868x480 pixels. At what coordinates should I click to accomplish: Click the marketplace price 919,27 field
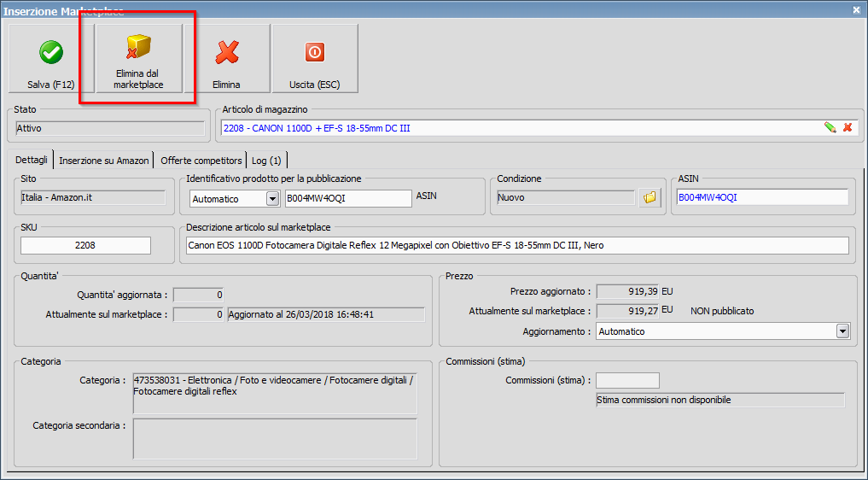pyautogui.click(x=628, y=311)
